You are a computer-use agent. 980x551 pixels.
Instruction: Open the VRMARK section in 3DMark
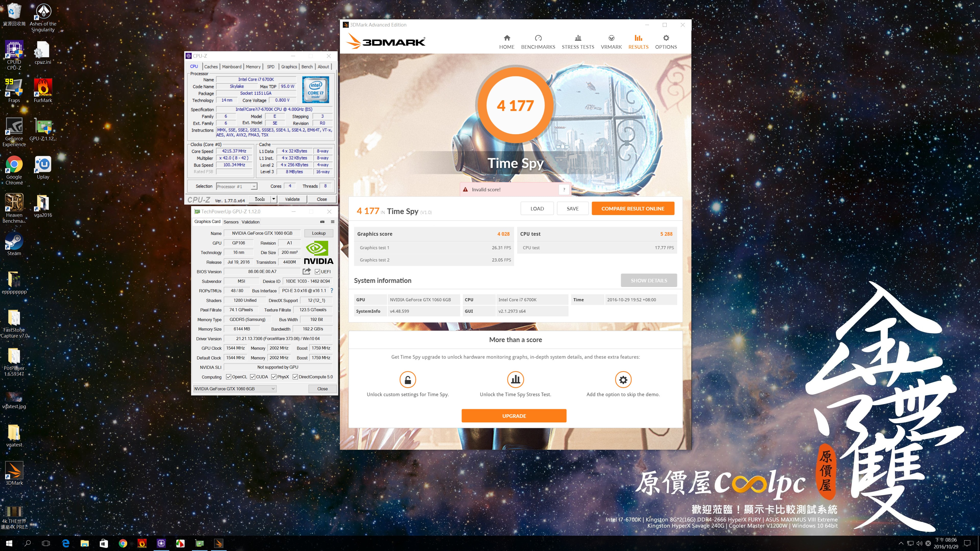[x=611, y=42]
